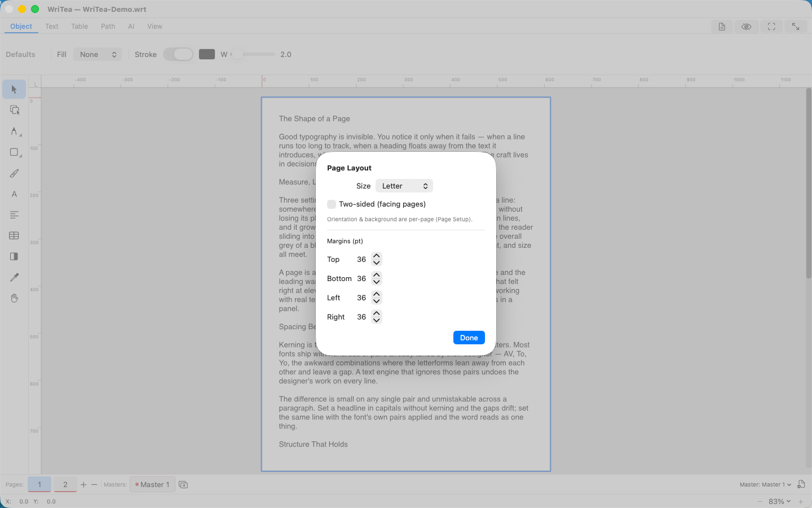812x508 pixels.
Task: Open the stroke color swatch
Action: (x=207, y=54)
